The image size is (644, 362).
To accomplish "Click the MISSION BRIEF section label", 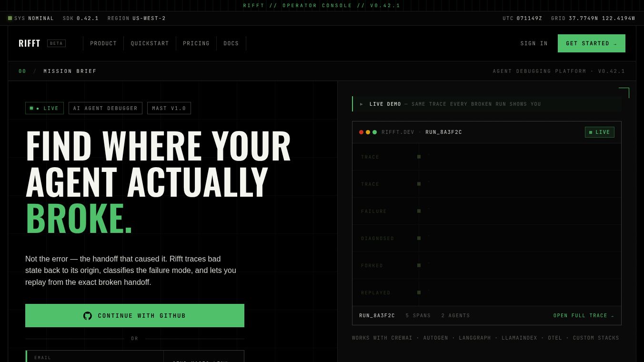I will pos(70,71).
